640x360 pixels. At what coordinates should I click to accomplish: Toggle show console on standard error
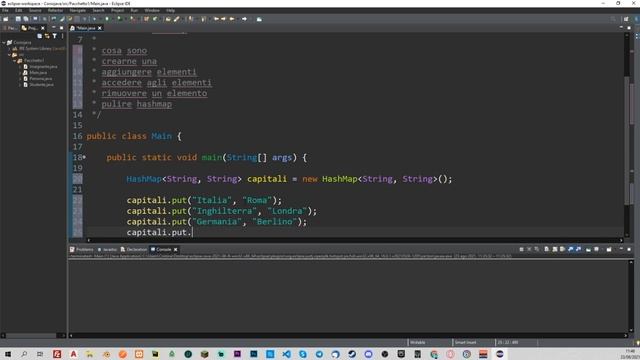point(578,249)
